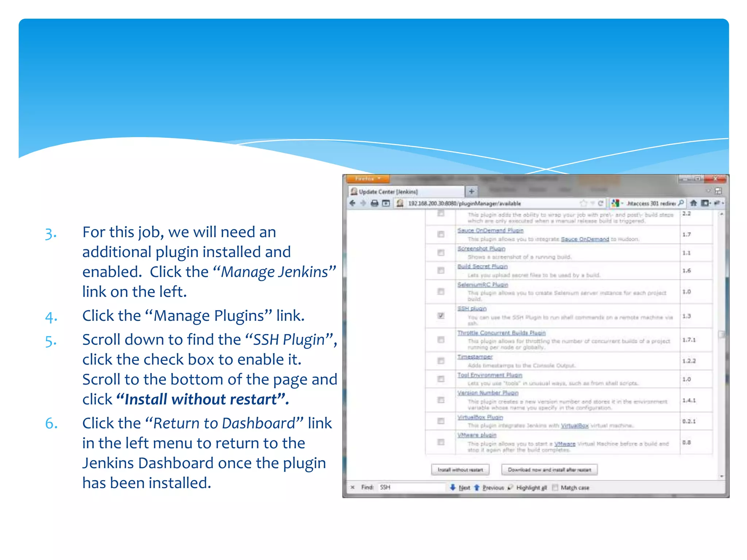747x560 pixels.
Task: Click the page download icon beside print
Action: [x=386, y=203]
